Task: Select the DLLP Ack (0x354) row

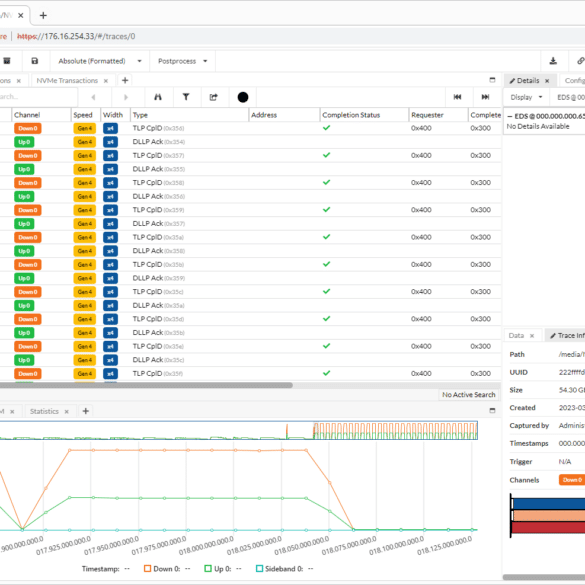Action: [250, 142]
